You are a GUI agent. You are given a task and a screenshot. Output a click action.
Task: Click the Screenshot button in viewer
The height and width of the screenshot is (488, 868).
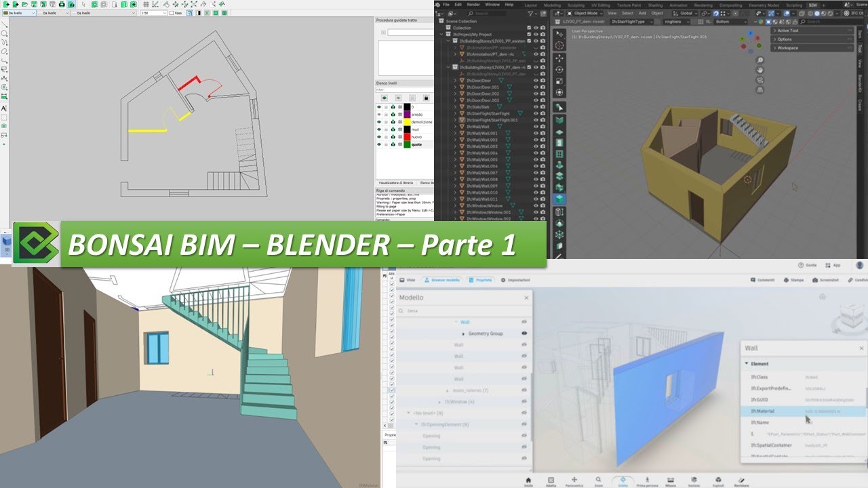pos(826,279)
